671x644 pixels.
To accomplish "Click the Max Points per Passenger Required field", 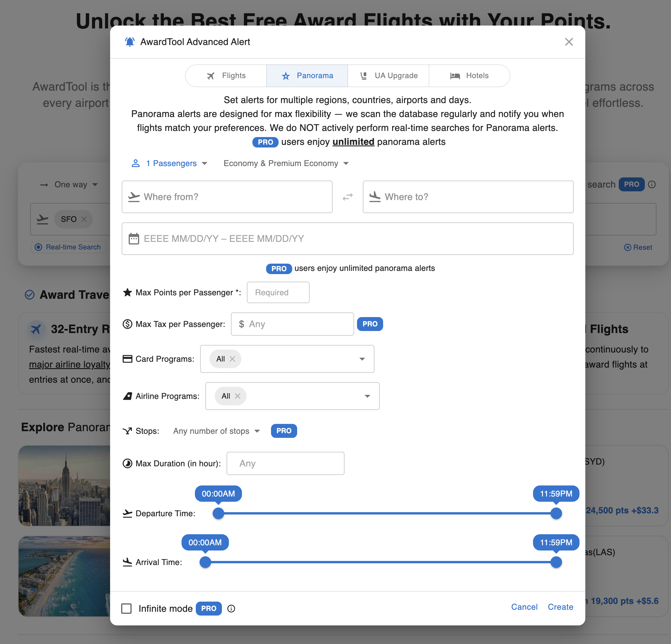I will pos(278,292).
